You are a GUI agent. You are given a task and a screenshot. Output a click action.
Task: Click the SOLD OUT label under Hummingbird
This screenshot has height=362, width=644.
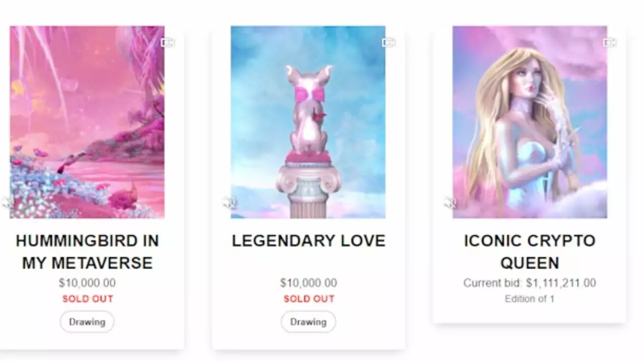click(x=88, y=299)
